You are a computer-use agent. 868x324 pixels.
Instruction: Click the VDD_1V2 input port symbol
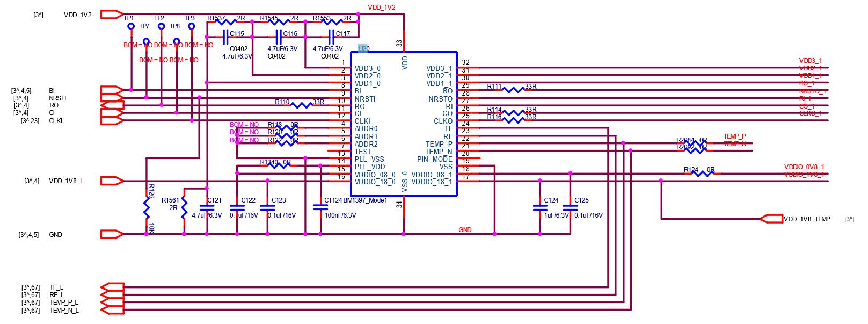pos(112,15)
